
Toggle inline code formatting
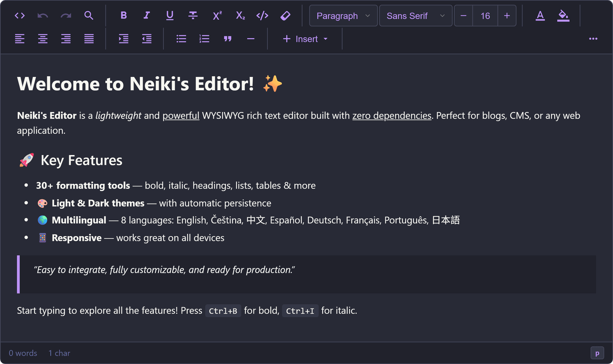coord(262,16)
